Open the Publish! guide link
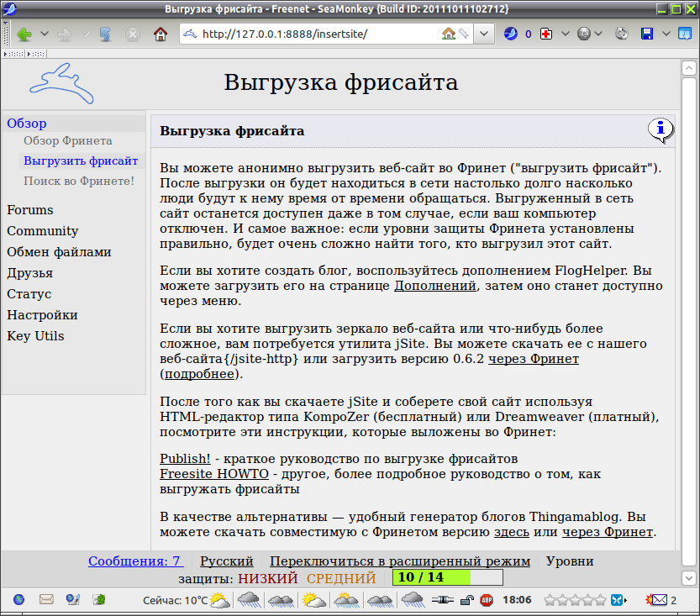This screenshot has width=700, height=616. [x=185, y=459]
